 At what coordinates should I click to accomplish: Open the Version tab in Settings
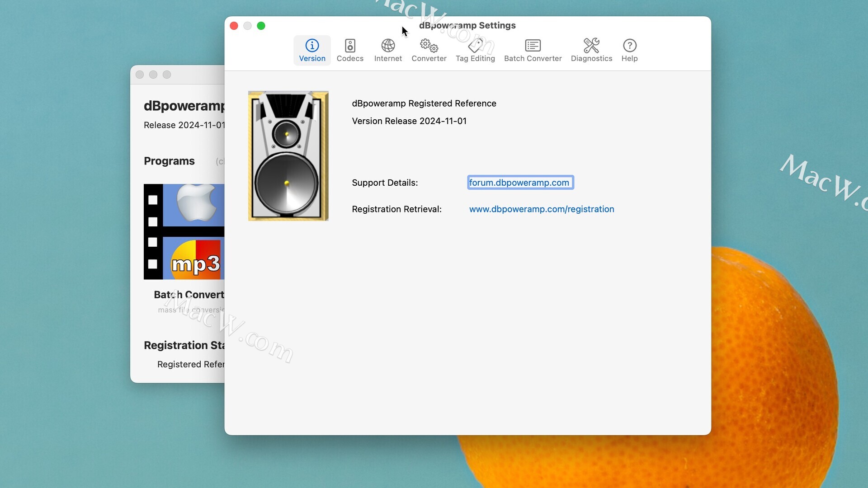(312, 51)
